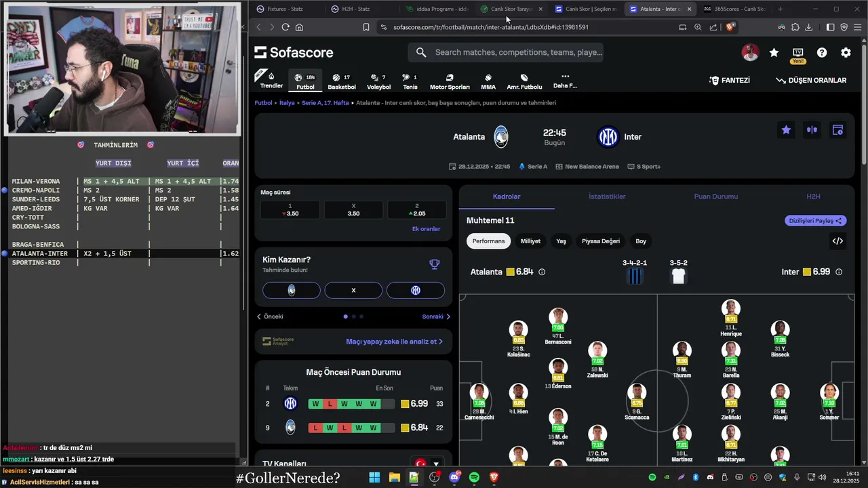Image resolution: width=868 pixels, height=488 pixels.
Task: Open browser downloads
Action: coord(808,27)
